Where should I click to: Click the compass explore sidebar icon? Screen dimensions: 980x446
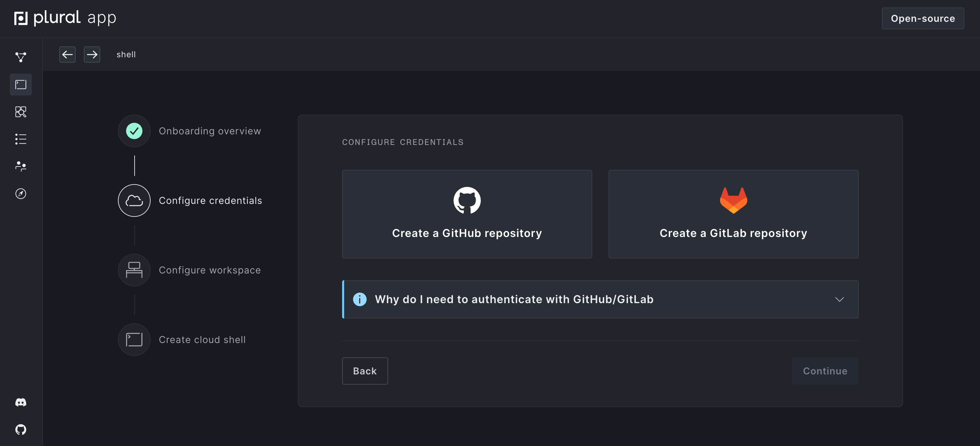pos(20,194)
